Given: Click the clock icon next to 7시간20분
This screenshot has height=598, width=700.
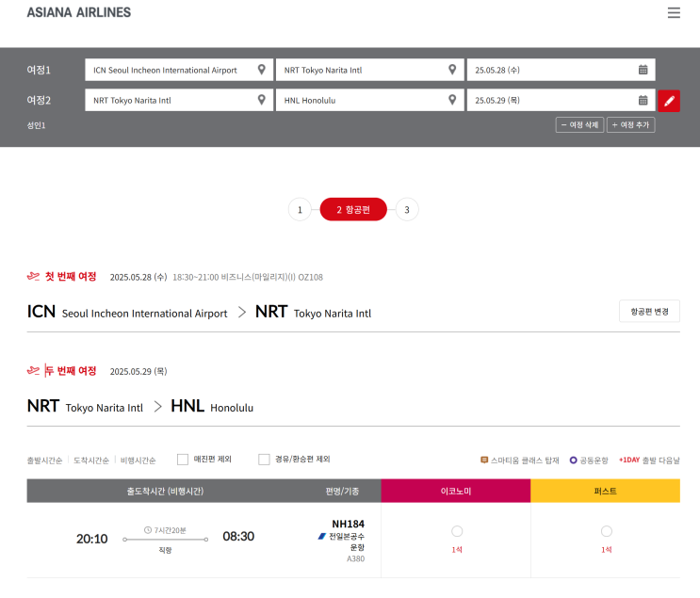Looking at the screenshot, I should click(148, 529).
